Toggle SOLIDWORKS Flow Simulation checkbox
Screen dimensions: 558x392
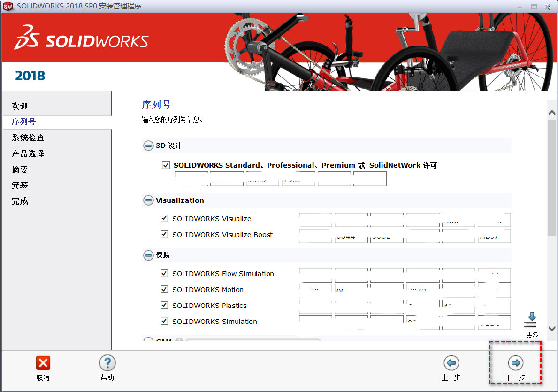coord(164,273)
